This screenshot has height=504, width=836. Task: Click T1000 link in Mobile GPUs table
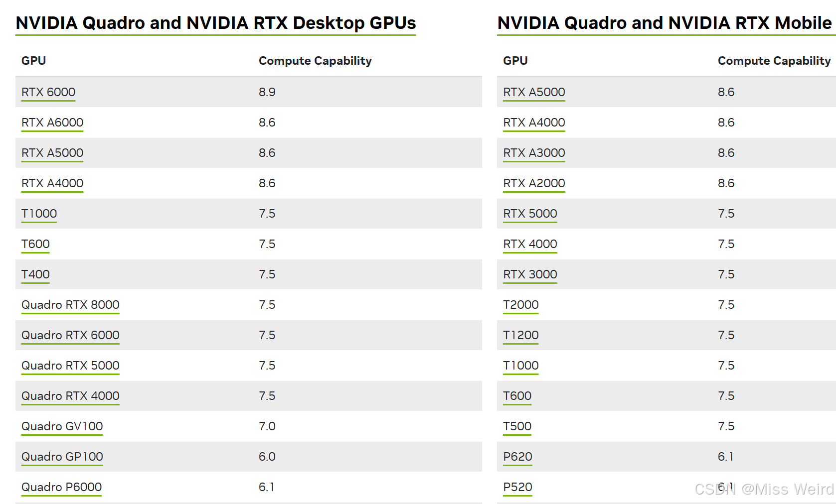click(521, 366)
